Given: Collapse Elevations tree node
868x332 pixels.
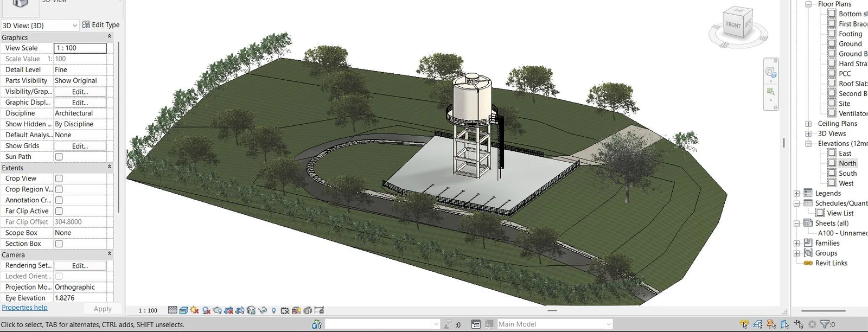Looking at the screenshot, I should tap(808, 144).
